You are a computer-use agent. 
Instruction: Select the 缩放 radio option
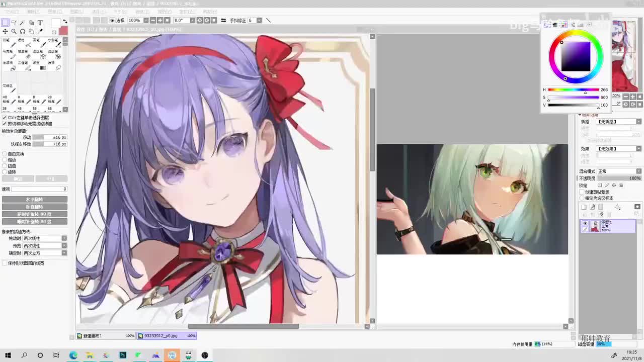point(5,160)
